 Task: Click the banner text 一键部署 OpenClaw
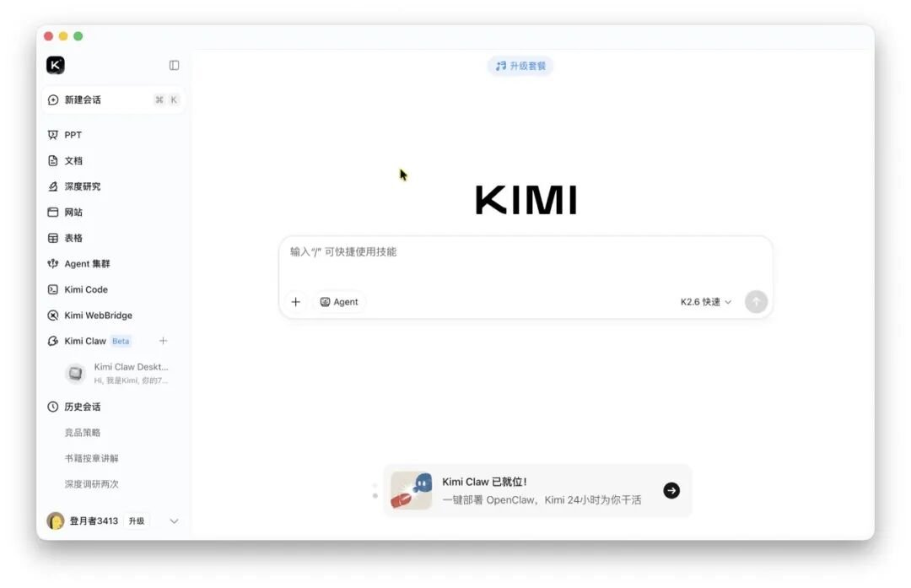pyautogui.click(x=488, y=499)
